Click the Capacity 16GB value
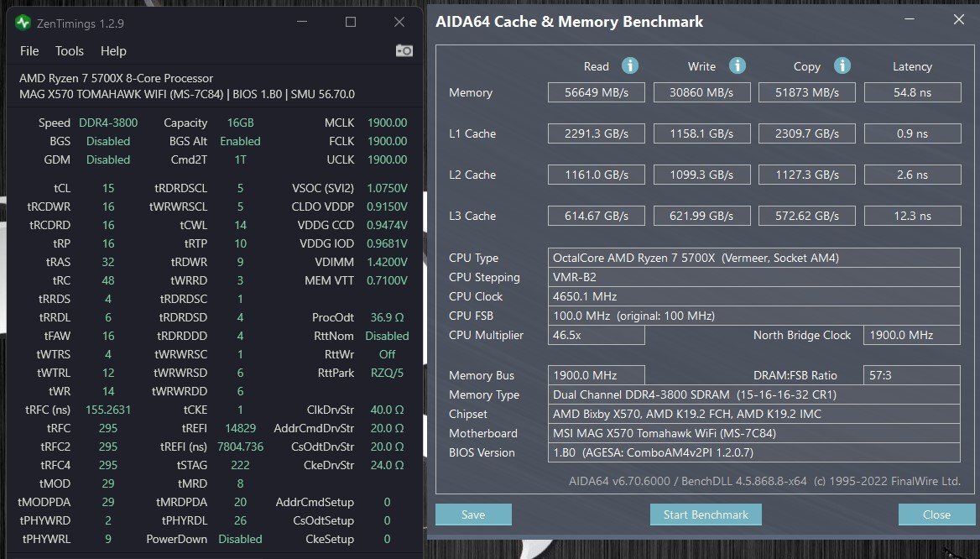980x559 pixels. click(240, 123)
